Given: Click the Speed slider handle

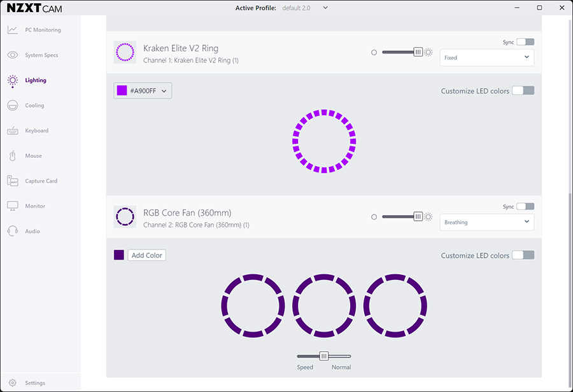Looking at the screenshot, I should click(323, 356).
